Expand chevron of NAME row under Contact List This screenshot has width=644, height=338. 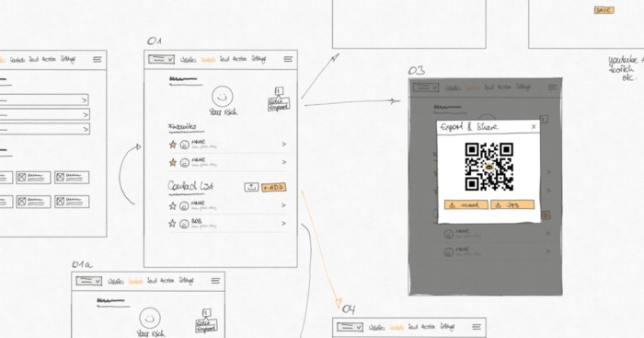pyautogui.click(x=283, y=205)
